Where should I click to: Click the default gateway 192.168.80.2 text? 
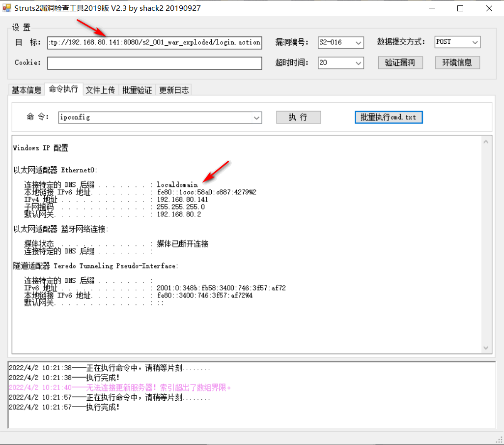click(x=179, y=214)
